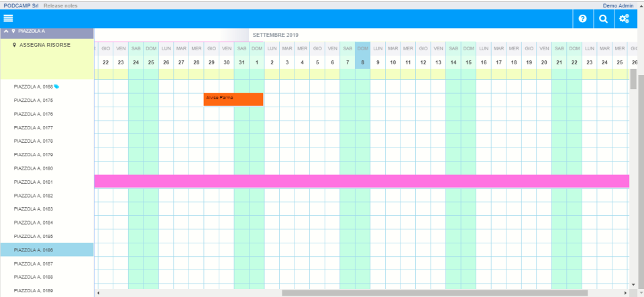This screenshot has width=644, height=297.
Task: Select date column VEN 13
Action: click(438, 56)
